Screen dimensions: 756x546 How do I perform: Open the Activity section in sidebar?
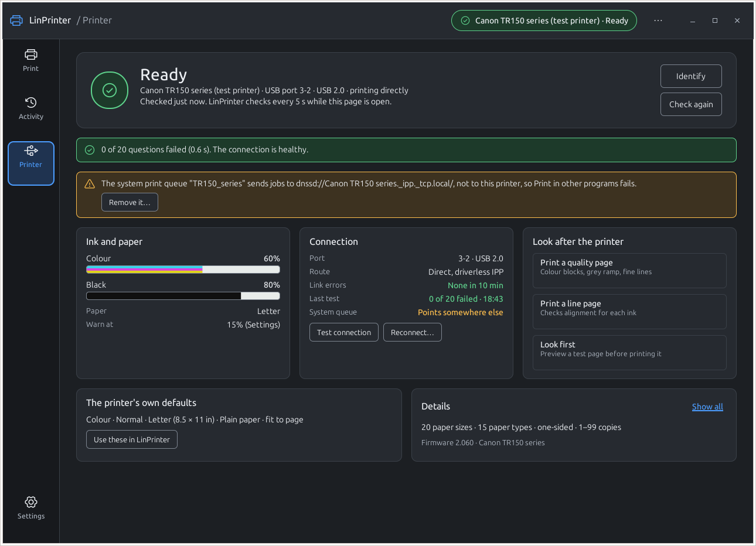click(x=31, y=108)
